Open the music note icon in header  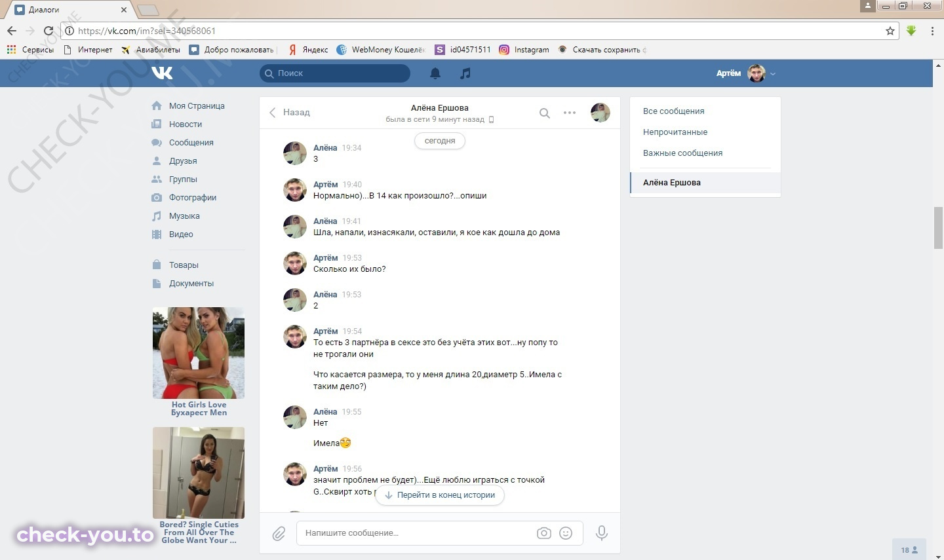coord(465,73)
